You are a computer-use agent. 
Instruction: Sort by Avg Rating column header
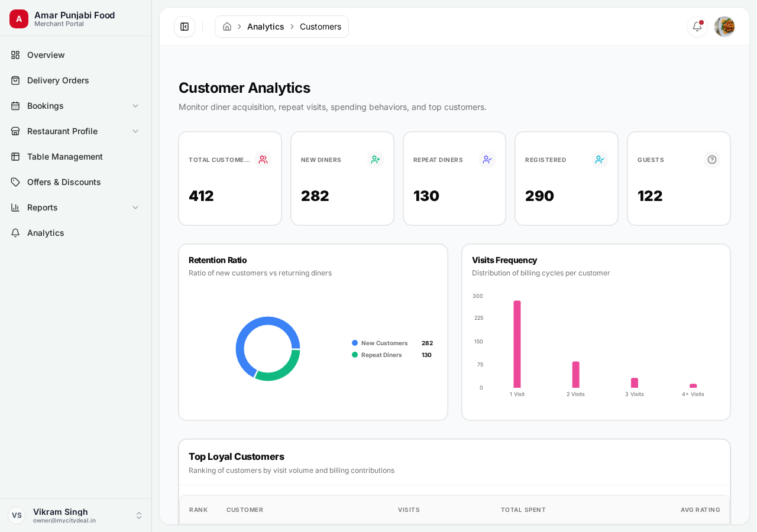coord(700,510)
